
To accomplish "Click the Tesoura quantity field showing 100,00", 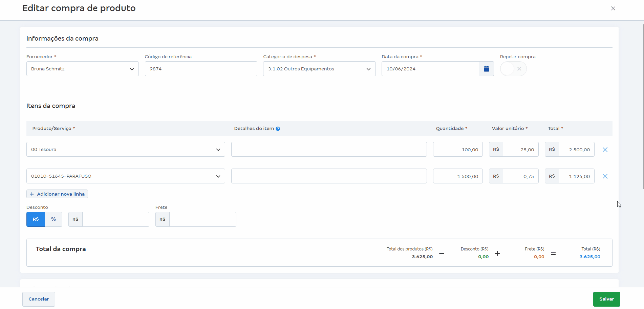I will pyautogui.click(x=458, y=149).
